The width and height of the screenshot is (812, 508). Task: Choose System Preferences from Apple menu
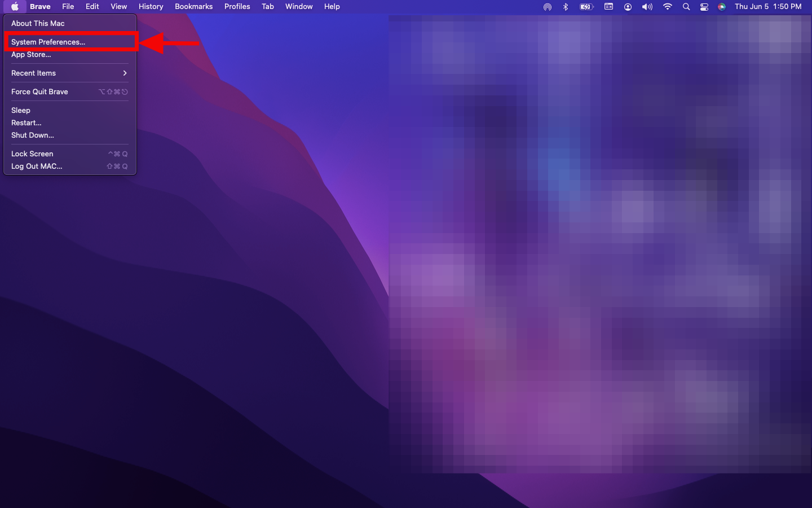[x=48, y=42]
